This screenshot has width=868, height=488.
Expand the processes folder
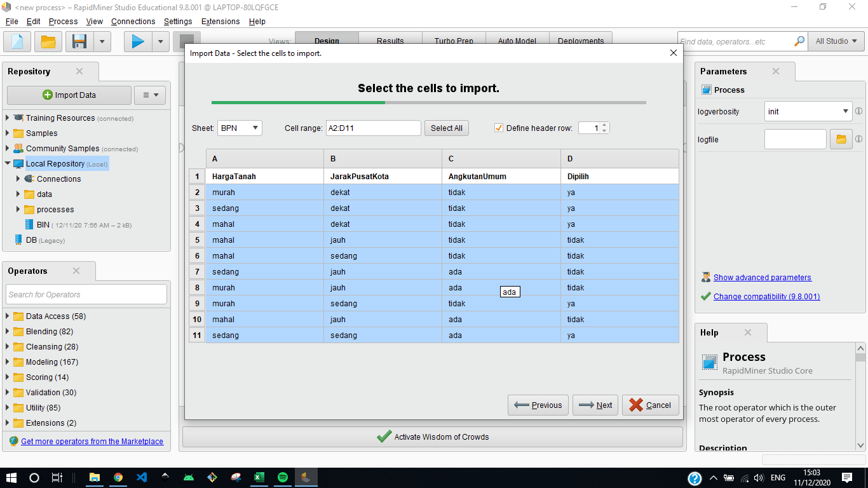pyautogui.click(x=18, y=210)
